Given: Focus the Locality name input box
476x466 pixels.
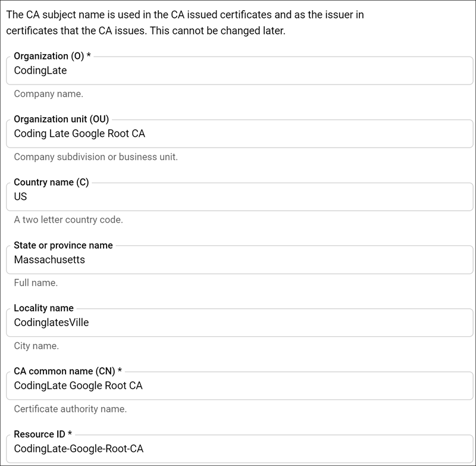Looking at the screenshot, I should 240,323.
